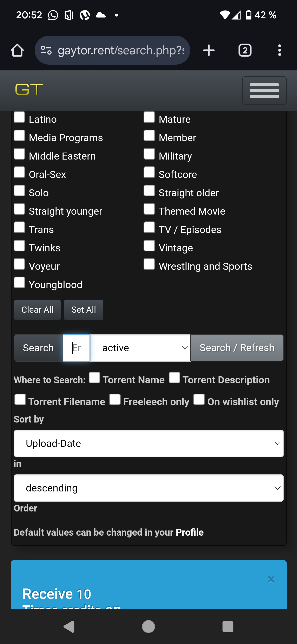Tick the Freeleech only checkbox
This screenshot has width=297, height=644.
(x=115, y=399)
